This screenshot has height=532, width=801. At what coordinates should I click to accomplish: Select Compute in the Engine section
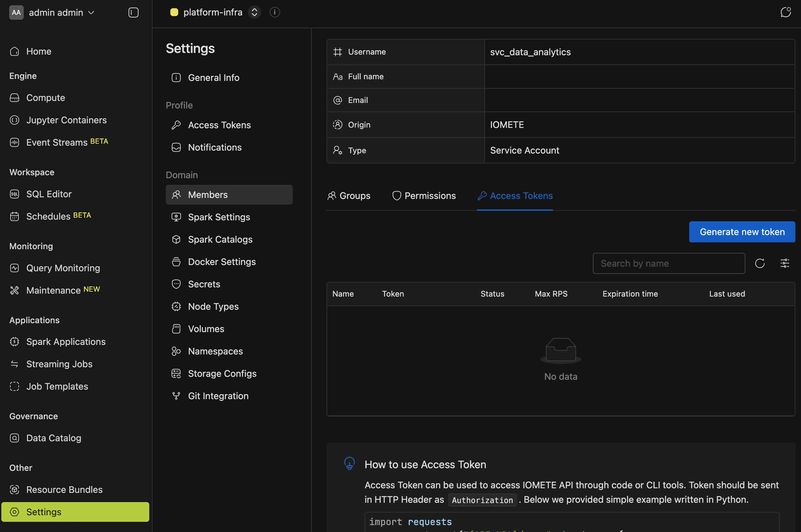click(x=45, y=98)
